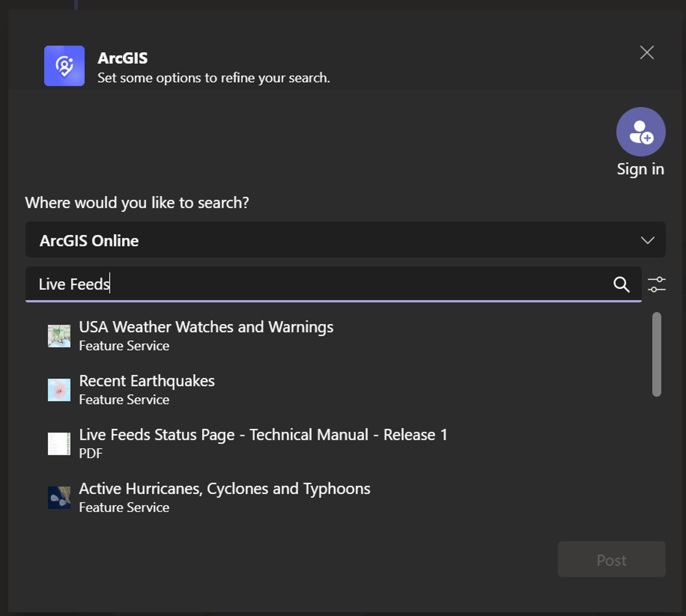Image resolution: width=686 pixels, height=616 pixels.
Task: Open the search filter options icon
Action: pos(657,284)
